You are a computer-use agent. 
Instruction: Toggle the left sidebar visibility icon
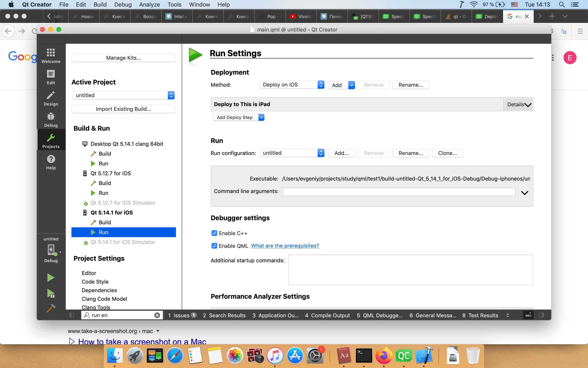71,315
